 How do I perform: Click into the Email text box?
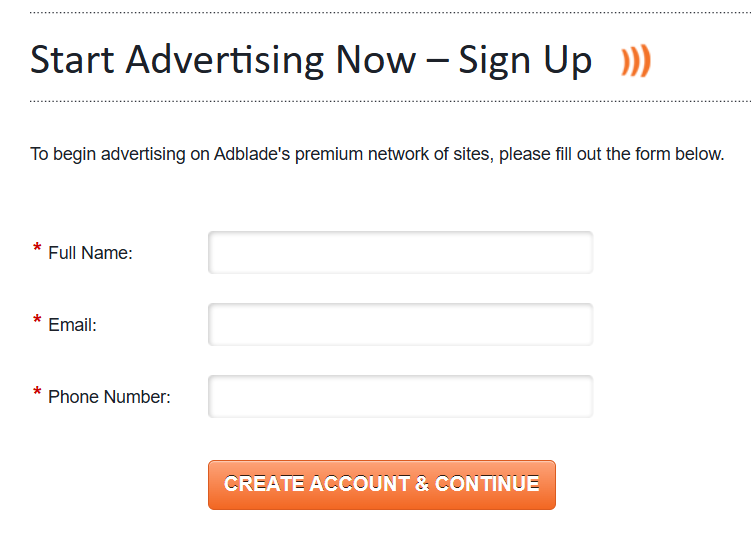coord(400,324)
